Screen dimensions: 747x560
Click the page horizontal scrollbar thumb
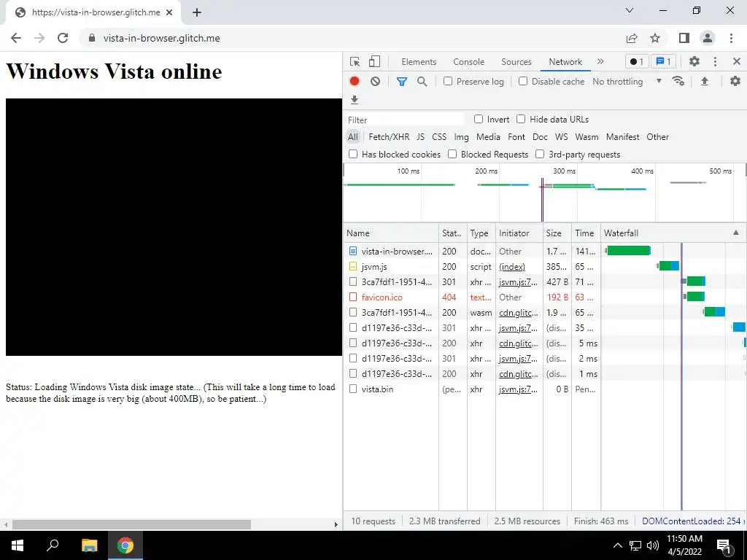coord(131,524)
